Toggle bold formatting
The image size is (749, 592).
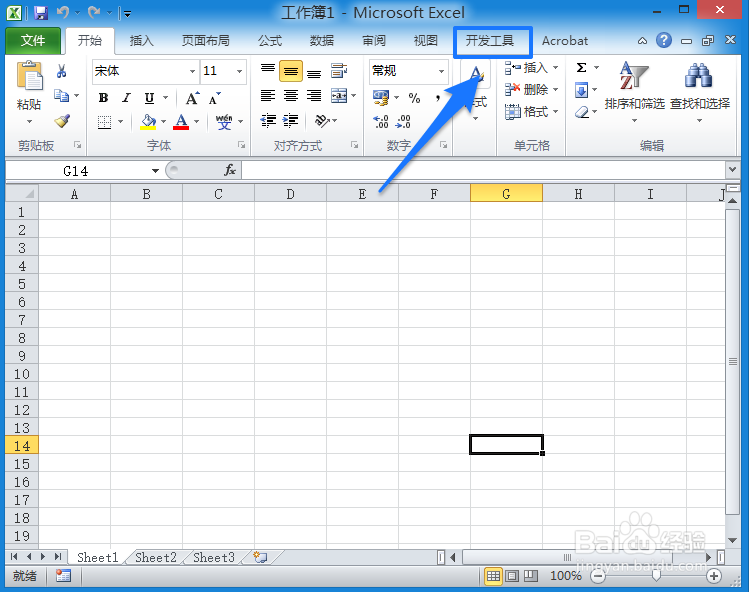(x=103, y=98)
